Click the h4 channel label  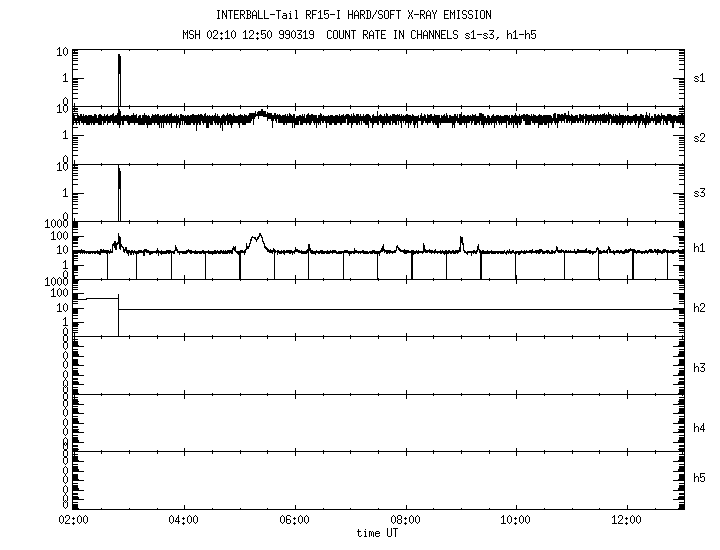click(x=700, y=427)
